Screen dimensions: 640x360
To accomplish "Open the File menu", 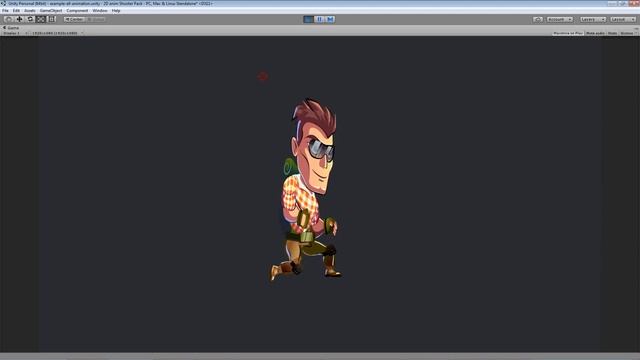I will click(5, 11).
